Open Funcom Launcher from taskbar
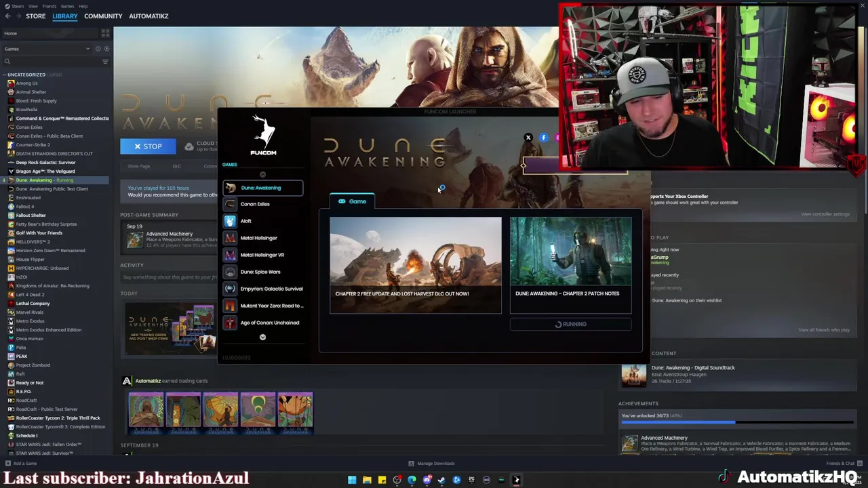Image resolution: width=868 pixels, height=488 pixels. 516,480
